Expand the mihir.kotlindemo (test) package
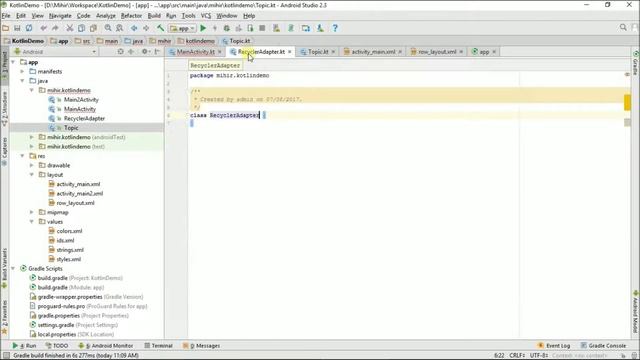Image resolution: width=640 pixels, height=360 pixels. coord(32,147)
